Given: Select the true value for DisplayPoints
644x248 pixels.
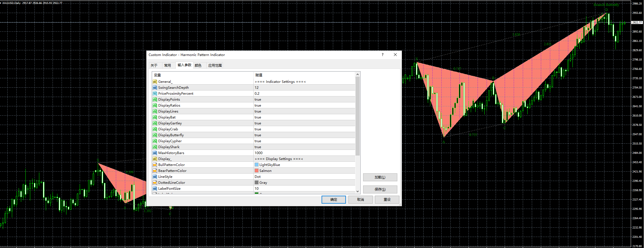Looking at the screenshot, I should click(258, 100).
